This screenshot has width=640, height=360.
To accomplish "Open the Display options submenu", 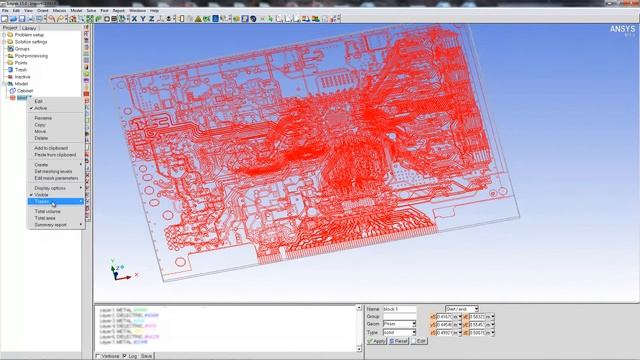I will tap(56, 188).
